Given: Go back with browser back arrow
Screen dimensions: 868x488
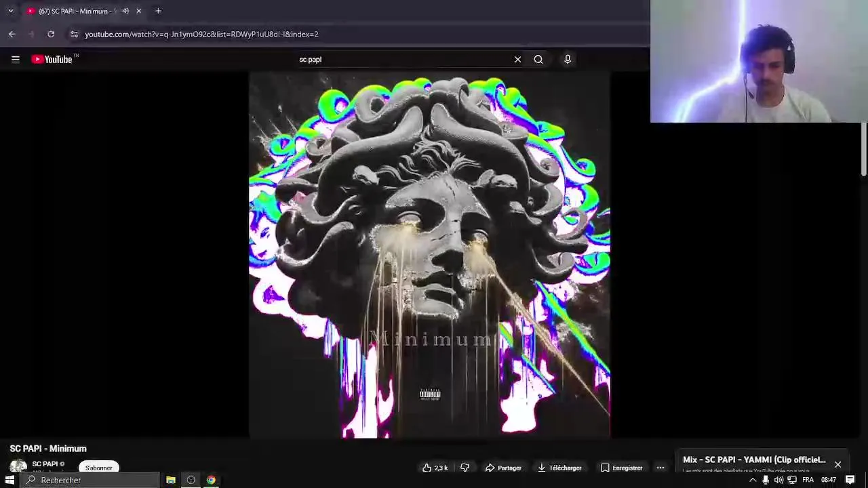Looking at the screenshot, I should point(12,34).
